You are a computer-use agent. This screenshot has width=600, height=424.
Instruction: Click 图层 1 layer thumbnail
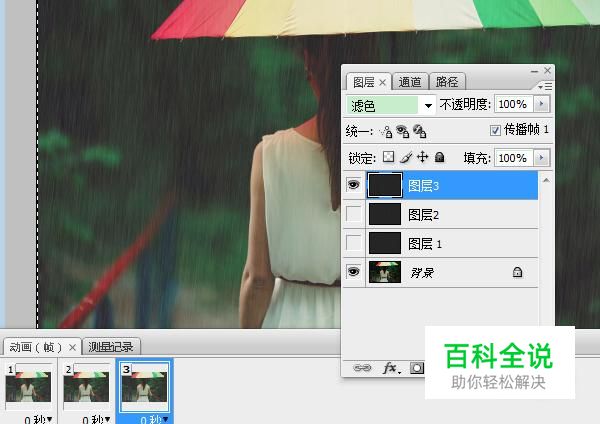pyautogui.click(x=385, y=243)
